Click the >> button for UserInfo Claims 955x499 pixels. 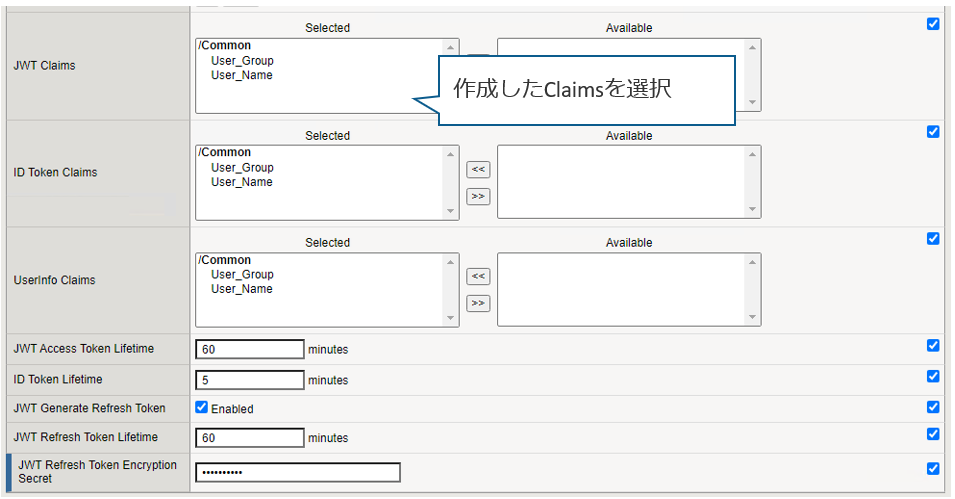(x=478, y=303)
